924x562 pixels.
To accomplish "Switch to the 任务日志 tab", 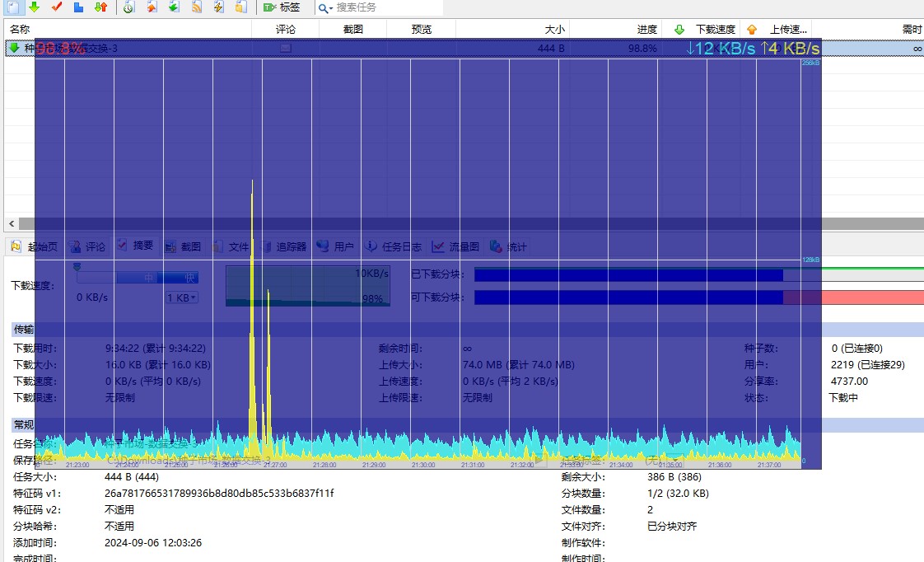I will coord(394,246).
